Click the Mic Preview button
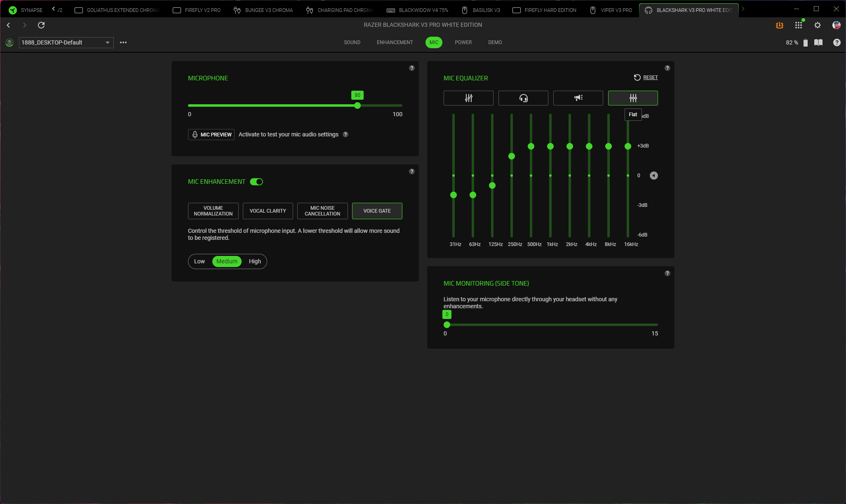 (211, 134)
